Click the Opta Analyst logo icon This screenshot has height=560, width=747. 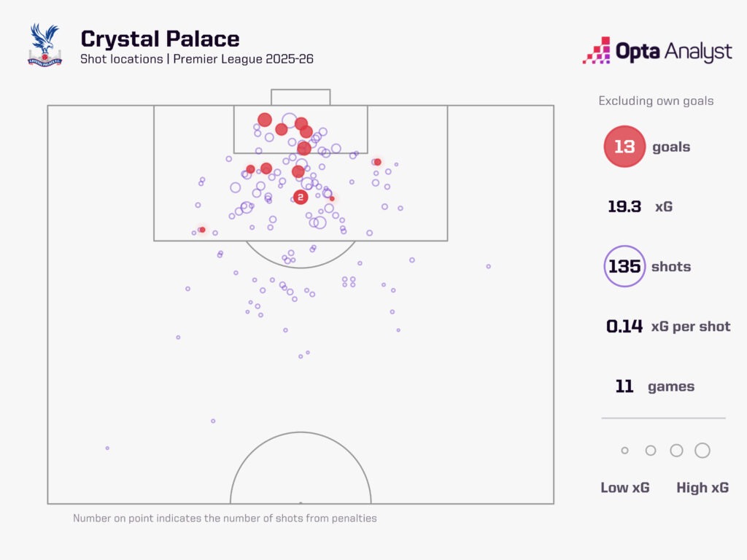(x=596, y=50)
